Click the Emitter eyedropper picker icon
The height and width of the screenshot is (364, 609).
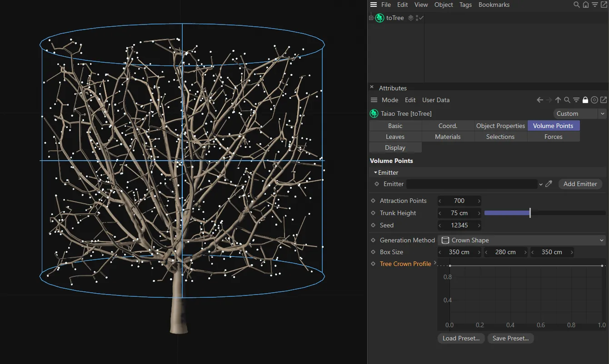(x=549, y=184)
